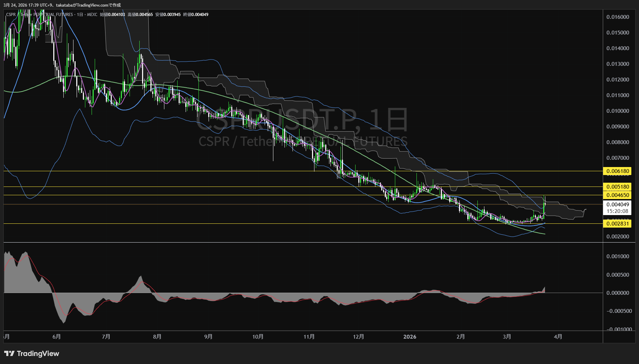
Task: Click 4月 on the time axis
Action: tap(558, 337)
